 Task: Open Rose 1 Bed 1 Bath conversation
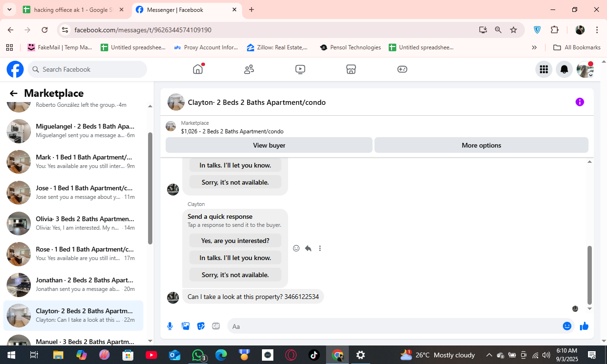click(74, 253)
